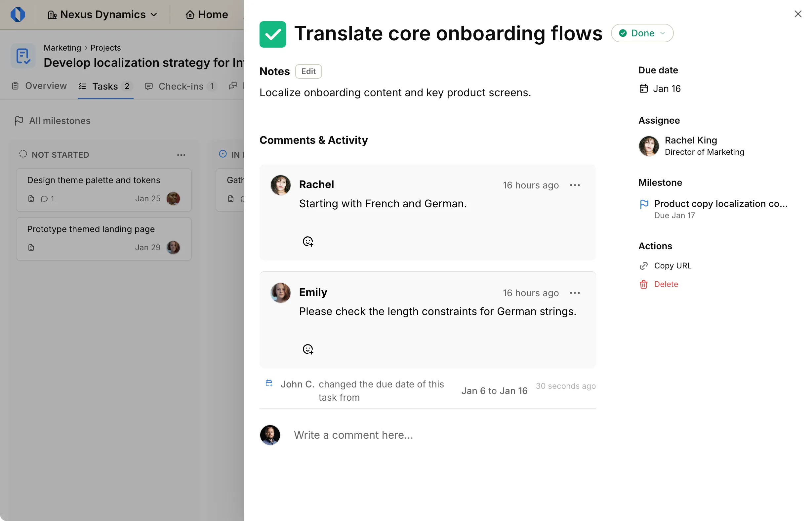
Task: Click notes icon on Prototype themed landing page
Action: point(31,247)
